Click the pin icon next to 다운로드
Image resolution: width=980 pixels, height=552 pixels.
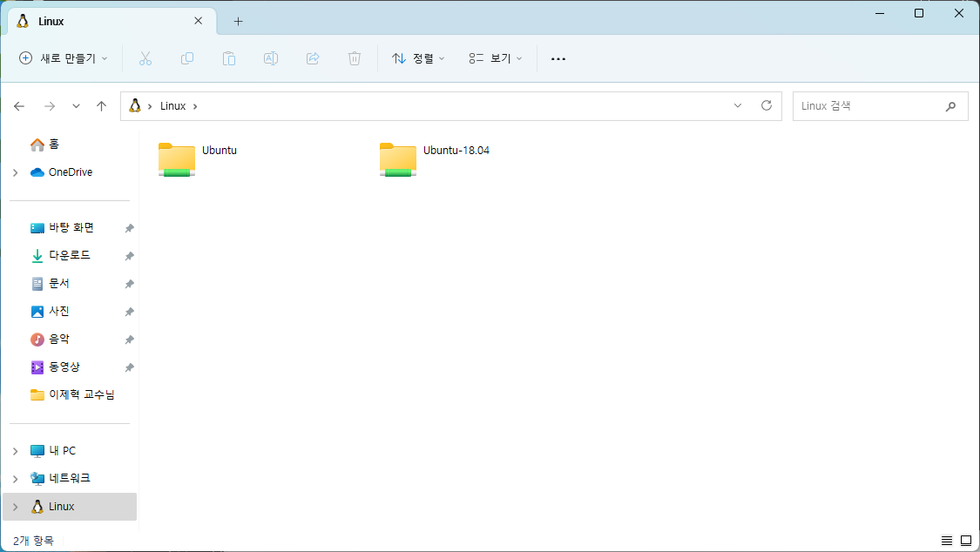click(130, 256)
